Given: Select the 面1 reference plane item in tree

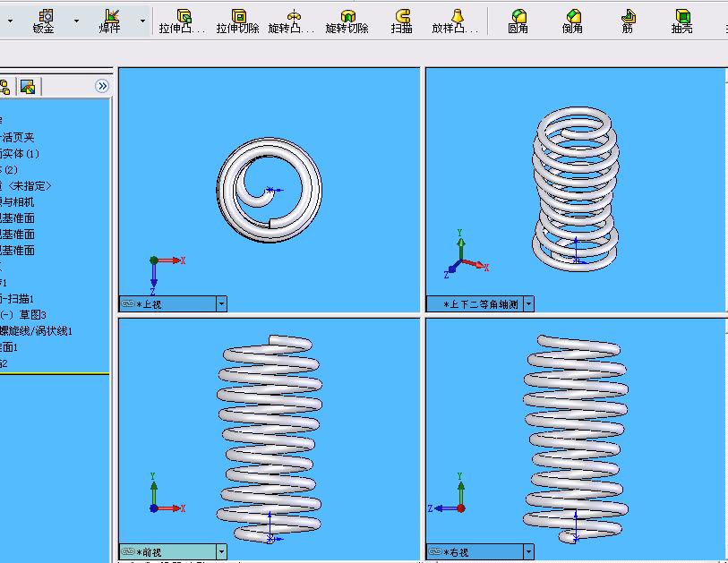Looking at the screenshot, I should 9,347.
